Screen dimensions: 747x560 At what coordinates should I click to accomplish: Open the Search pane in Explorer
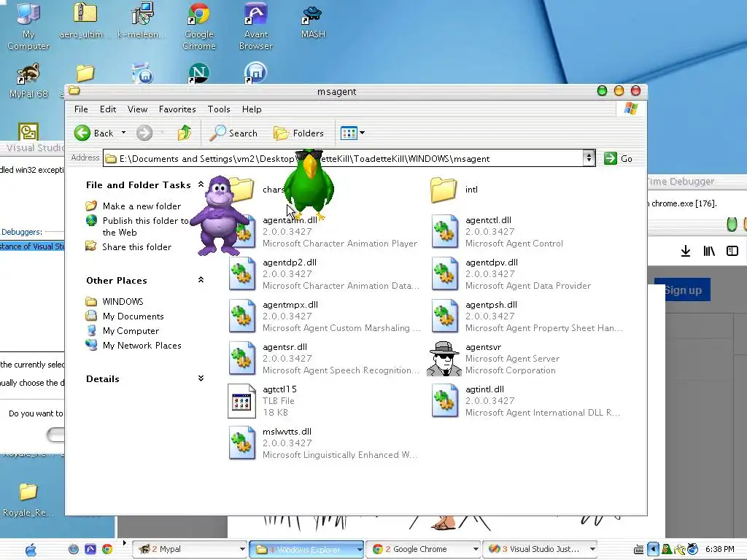233,133
